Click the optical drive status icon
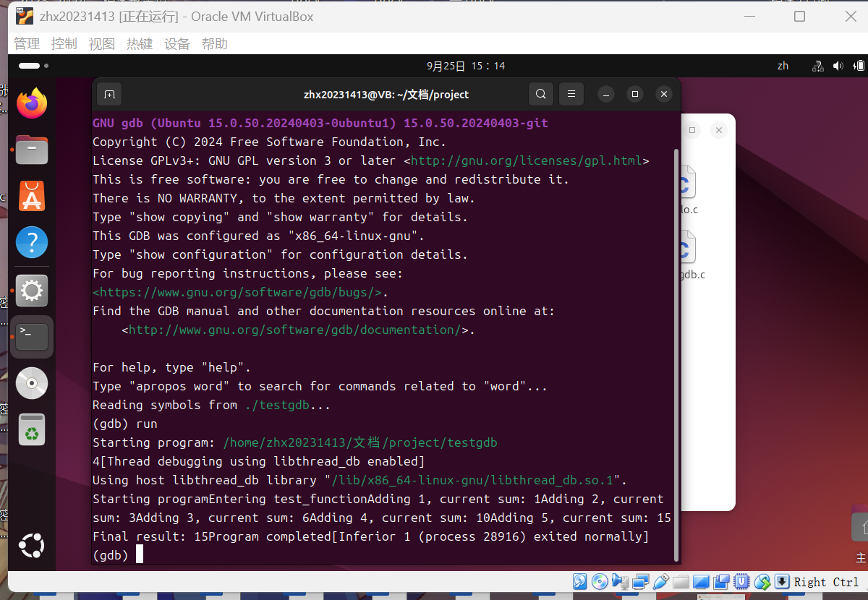The image size is (868, 600). (x=600, y=582)
